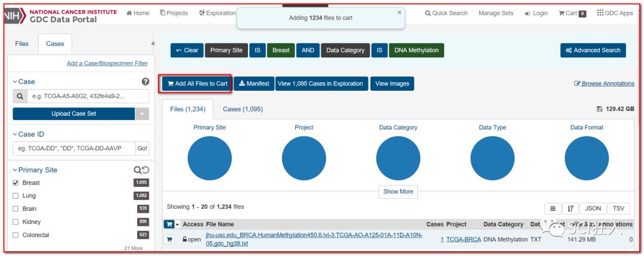Screen dimensions: 644x256
Task: Click the View Images button
Action: [x=392, y=84]
